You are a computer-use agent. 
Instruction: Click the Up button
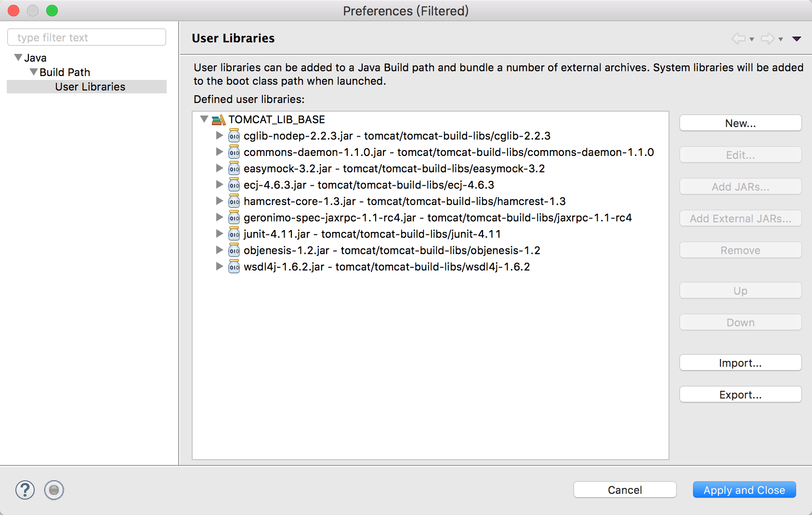coord(741,291)
